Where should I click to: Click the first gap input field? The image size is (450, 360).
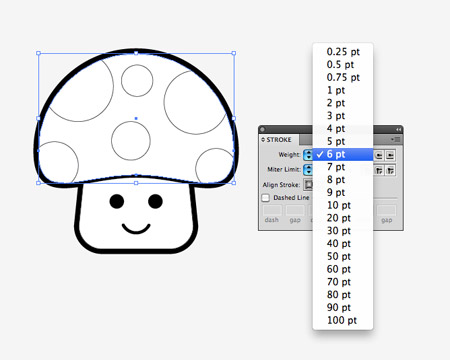click(x=295, y=211)
